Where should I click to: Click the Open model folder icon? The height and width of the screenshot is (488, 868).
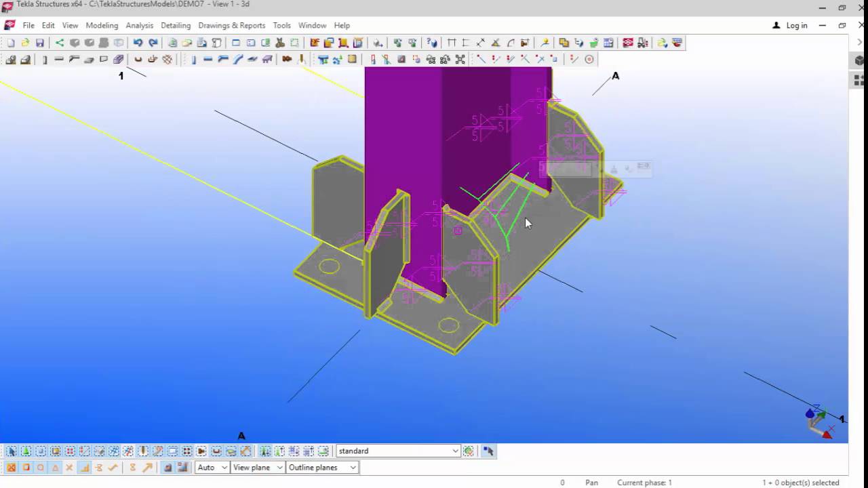click(x=25, y=43)
